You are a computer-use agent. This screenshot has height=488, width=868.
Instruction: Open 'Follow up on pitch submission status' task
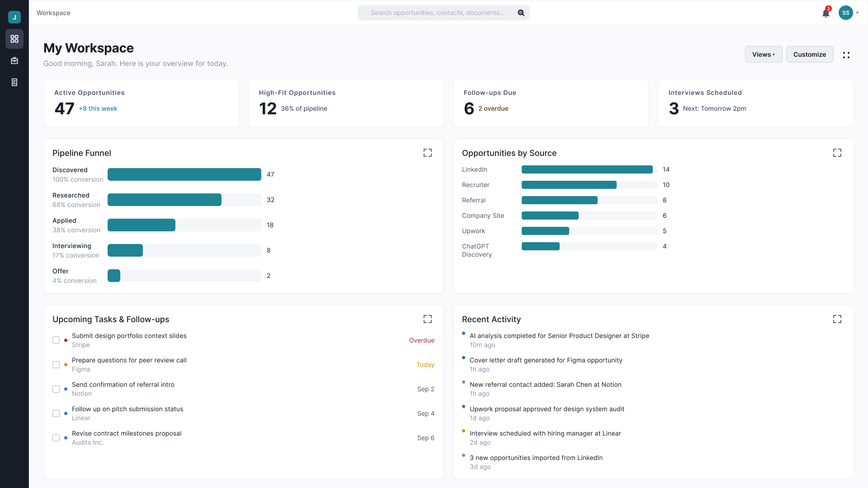click(127, 409)
